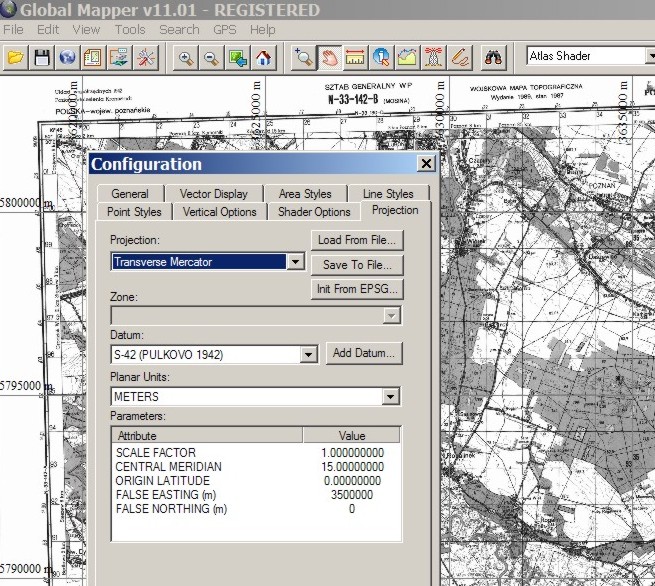This screenshot has width=655, height=586.
Task: Open the File menu
Action: [13, 30]
